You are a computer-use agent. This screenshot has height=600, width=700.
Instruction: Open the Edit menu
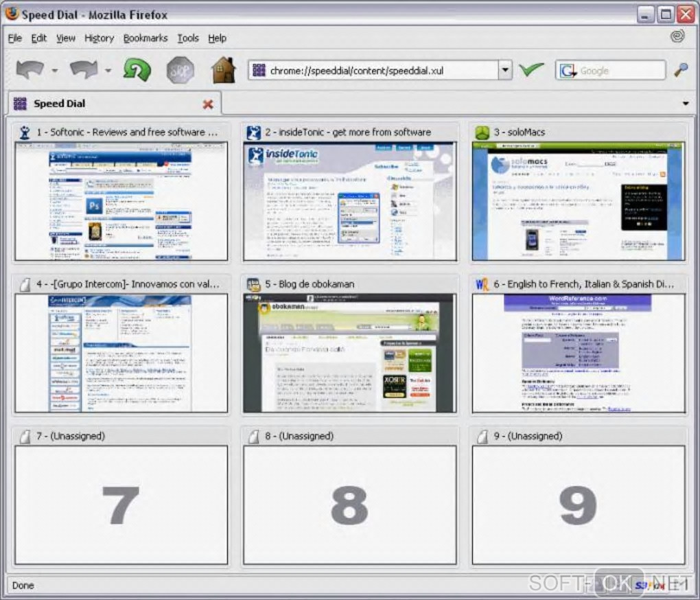(x=39, y=38)
